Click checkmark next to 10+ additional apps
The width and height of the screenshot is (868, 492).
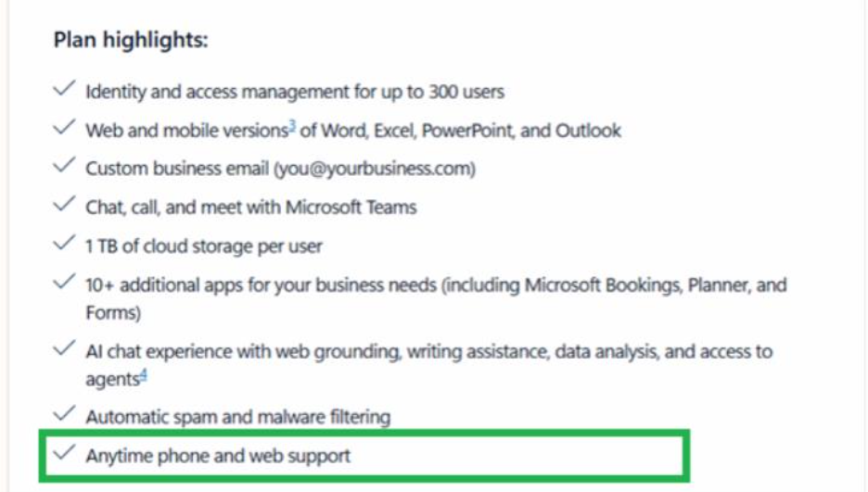click(64, 282)
